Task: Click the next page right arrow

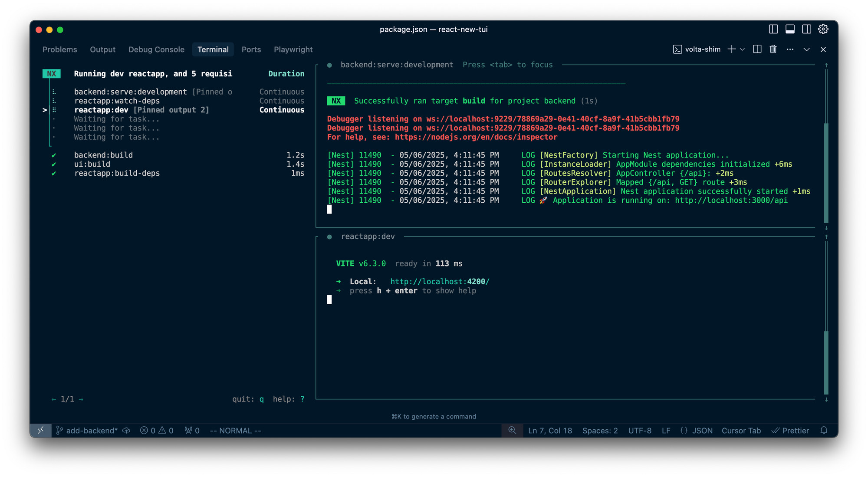Action: click(81, 399)
